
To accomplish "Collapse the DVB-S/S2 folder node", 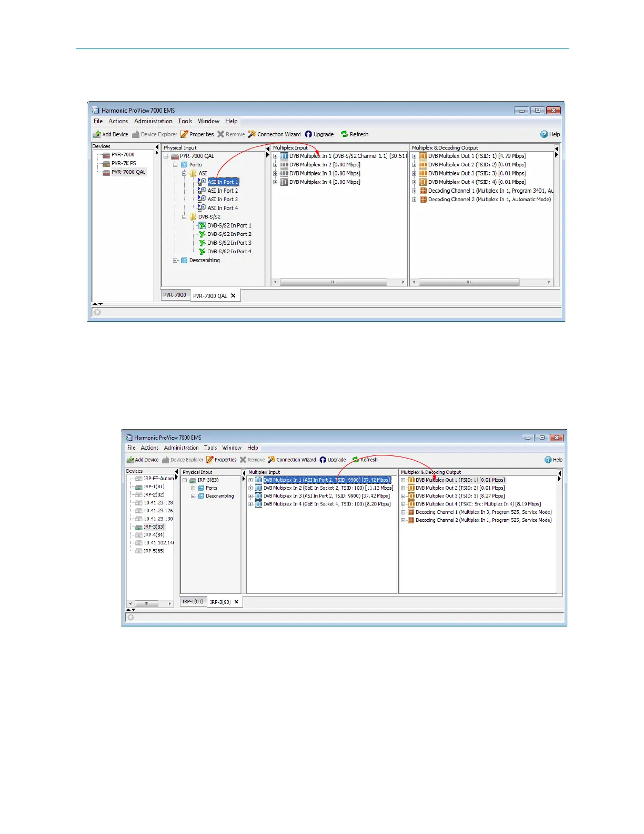I will point(184,217).
